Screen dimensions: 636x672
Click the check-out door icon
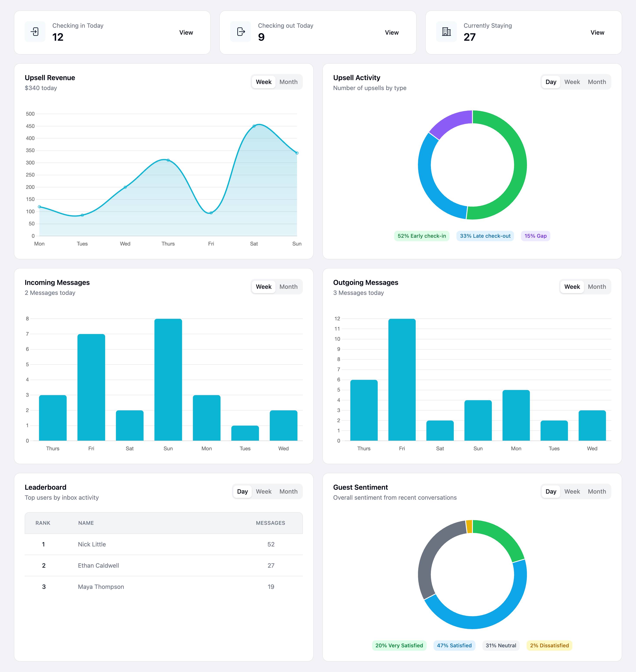240,32
